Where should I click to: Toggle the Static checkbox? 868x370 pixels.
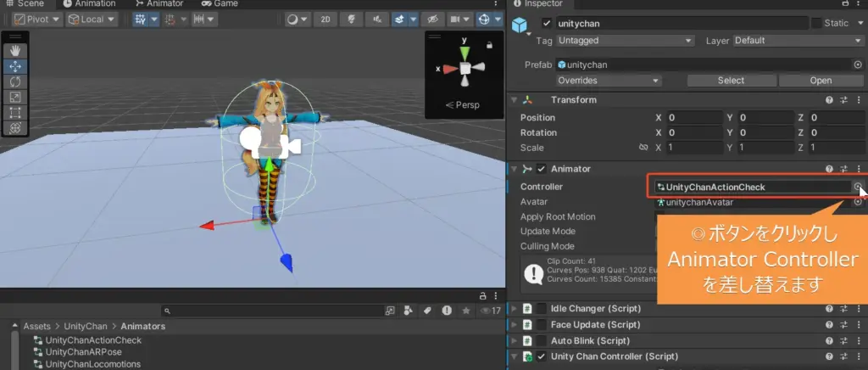pyautogui.click(x=816, y=23)
